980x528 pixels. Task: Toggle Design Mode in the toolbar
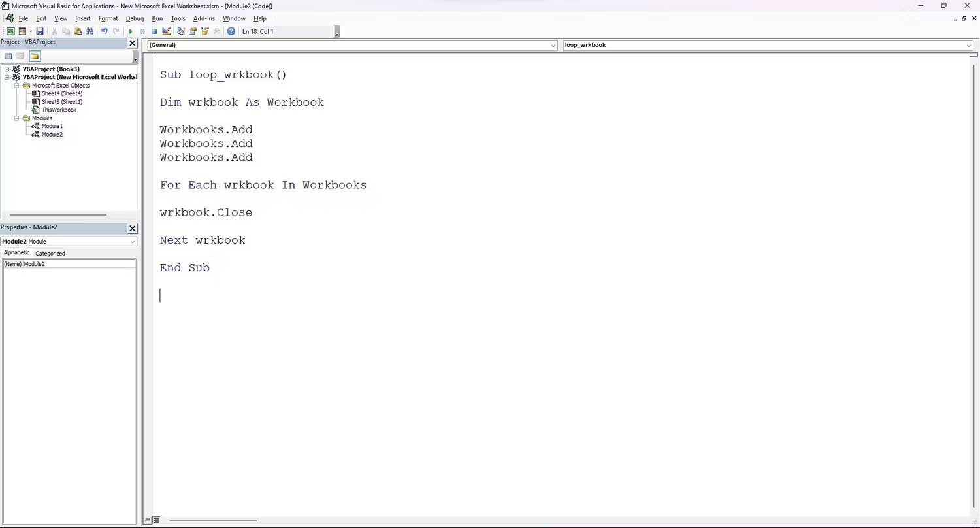tap(167, 31)
